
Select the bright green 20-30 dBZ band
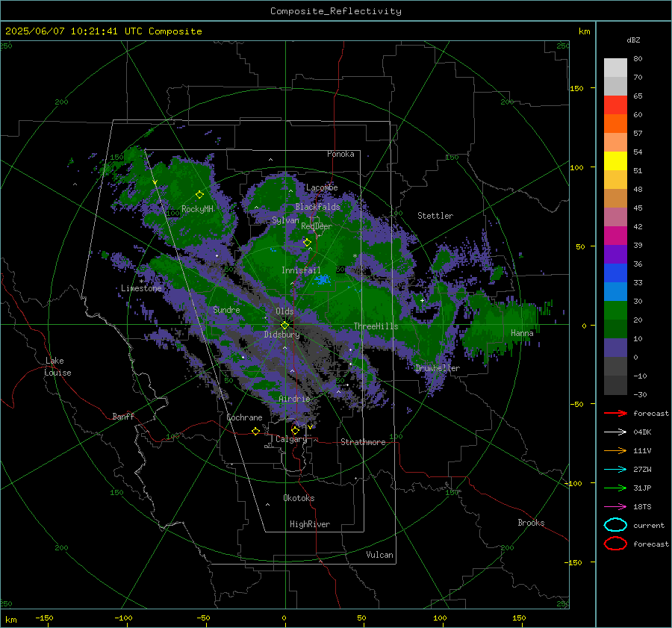615,311
